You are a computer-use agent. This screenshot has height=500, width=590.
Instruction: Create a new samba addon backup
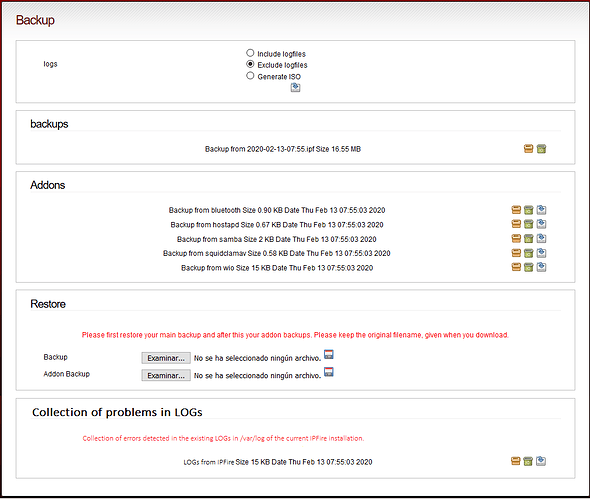(541, 239)
